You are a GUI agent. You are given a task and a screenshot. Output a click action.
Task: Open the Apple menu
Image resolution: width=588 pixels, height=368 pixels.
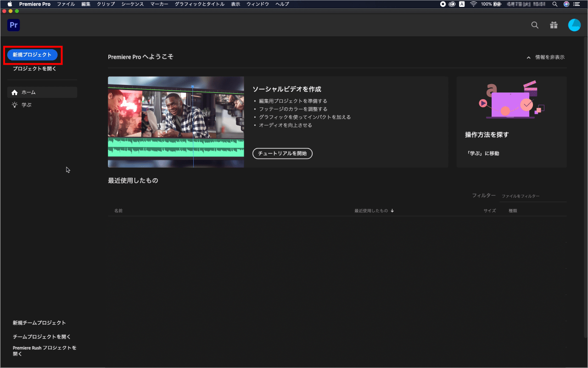click(10, 4)
